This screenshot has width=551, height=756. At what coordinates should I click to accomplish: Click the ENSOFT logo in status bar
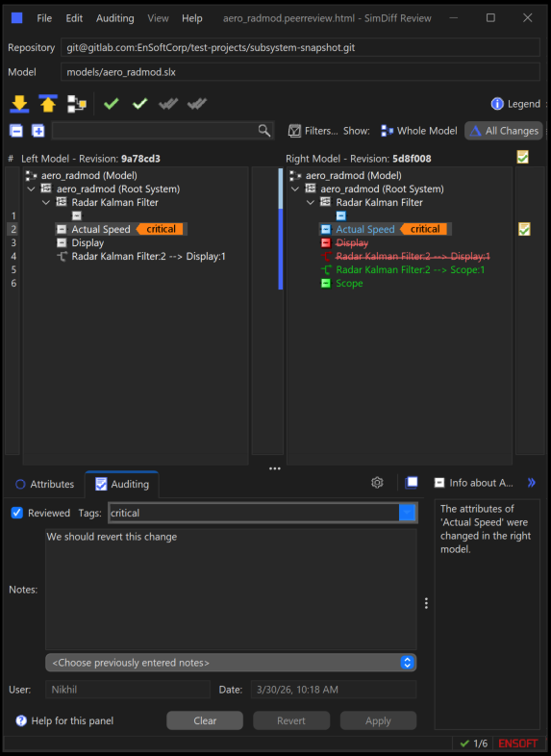[517, 743]
